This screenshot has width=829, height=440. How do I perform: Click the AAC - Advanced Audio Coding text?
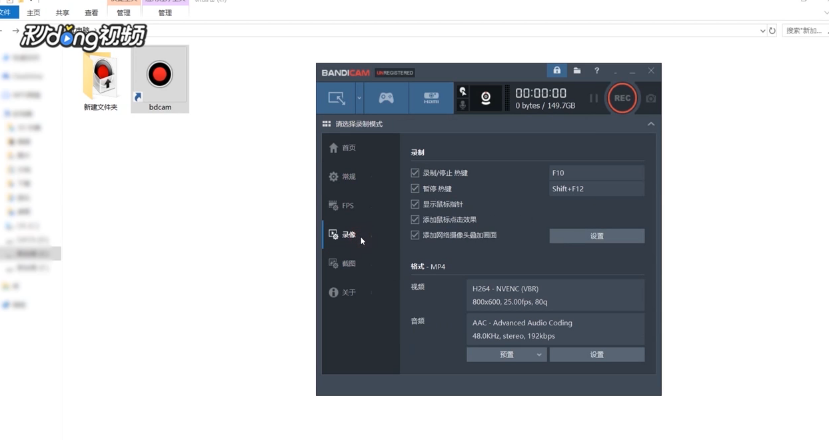tap(522, 323)
